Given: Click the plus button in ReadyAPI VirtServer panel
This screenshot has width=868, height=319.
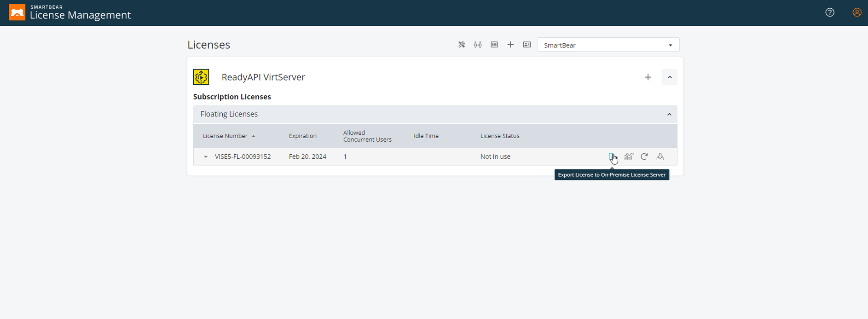Looking at the screenshot, I should [648, 77].
